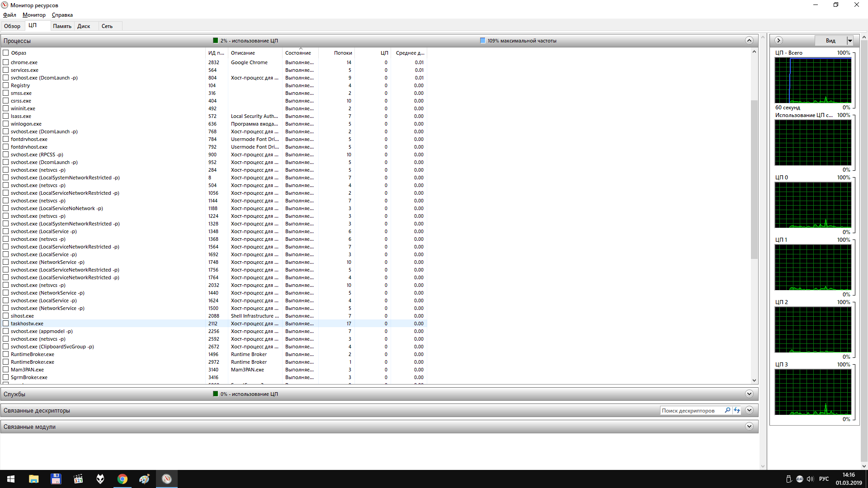Click the Вид button
Image resolution: width=868 pixels, height=488 pixels.
click(x=830, y=41)
